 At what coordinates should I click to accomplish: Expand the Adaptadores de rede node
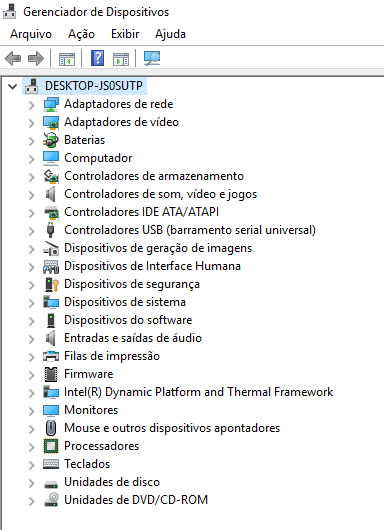coord(31,105)
